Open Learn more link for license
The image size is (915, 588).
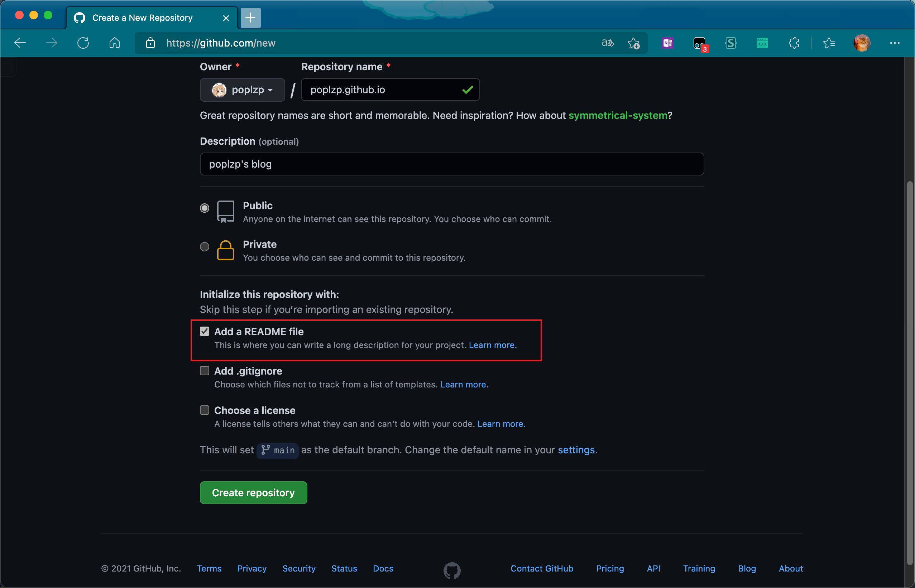click(x=501, y=424)
